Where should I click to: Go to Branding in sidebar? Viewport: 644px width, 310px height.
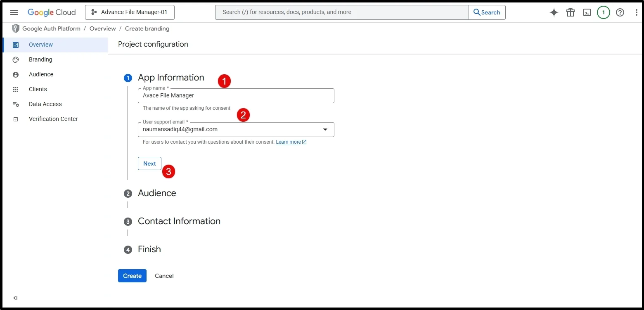(40, 59)
